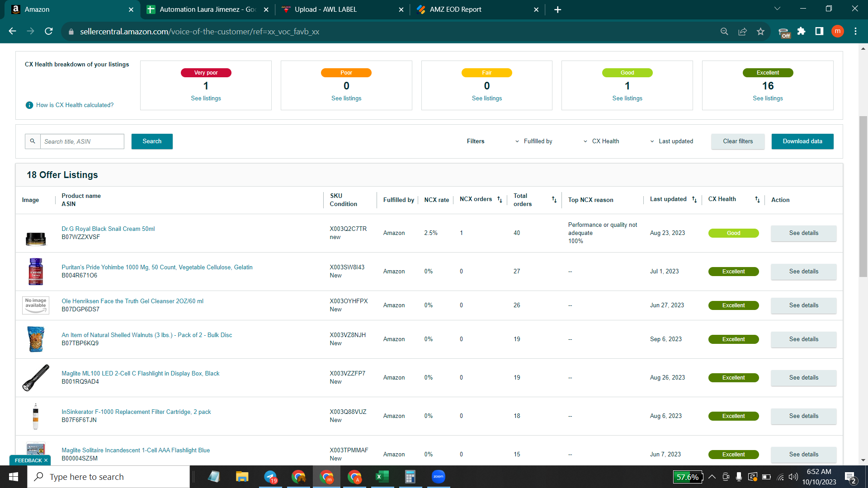
Task: Expand the Last updated filter
Action: click(671, 141)
